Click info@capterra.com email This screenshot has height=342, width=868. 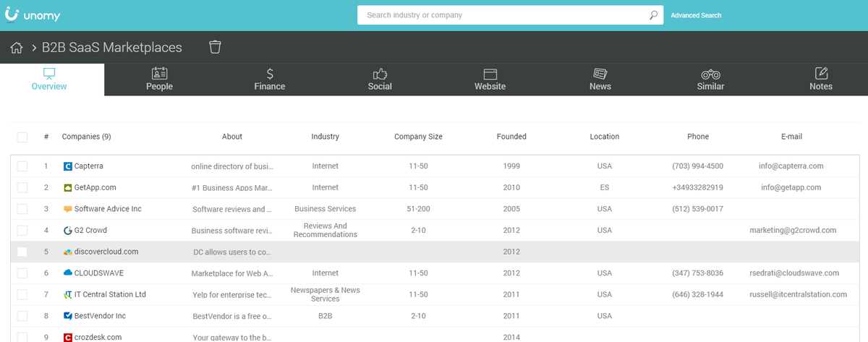[x=791, y=166]
